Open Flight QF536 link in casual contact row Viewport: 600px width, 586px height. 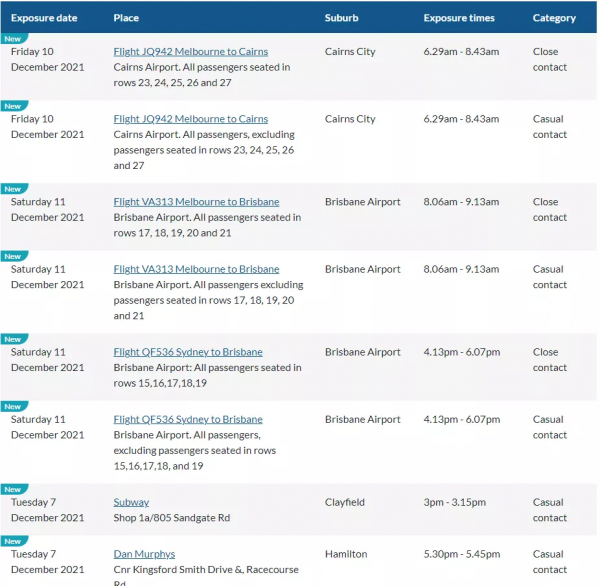(188, 420)
